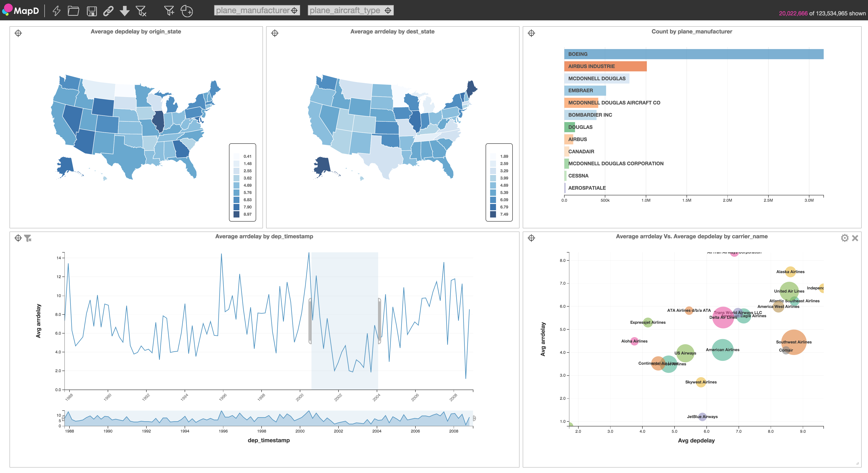
Task: Select the BOEING bar
Action: tap(694, 54)
